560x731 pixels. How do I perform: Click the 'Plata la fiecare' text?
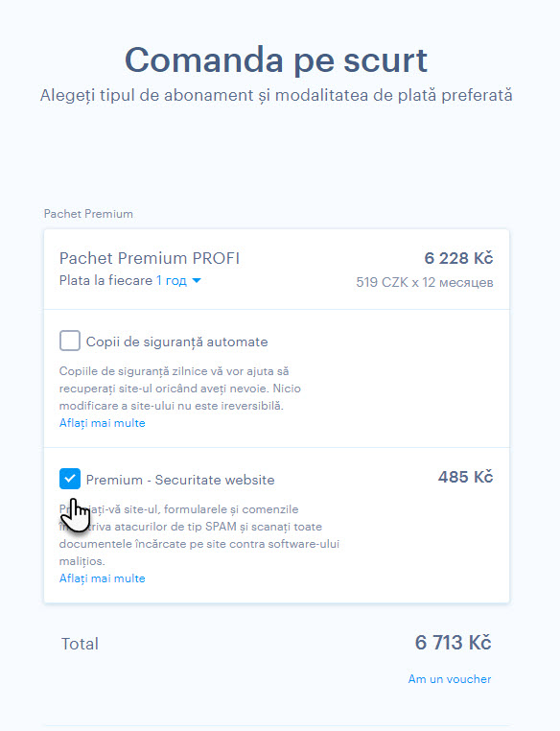tap(105, 281)
